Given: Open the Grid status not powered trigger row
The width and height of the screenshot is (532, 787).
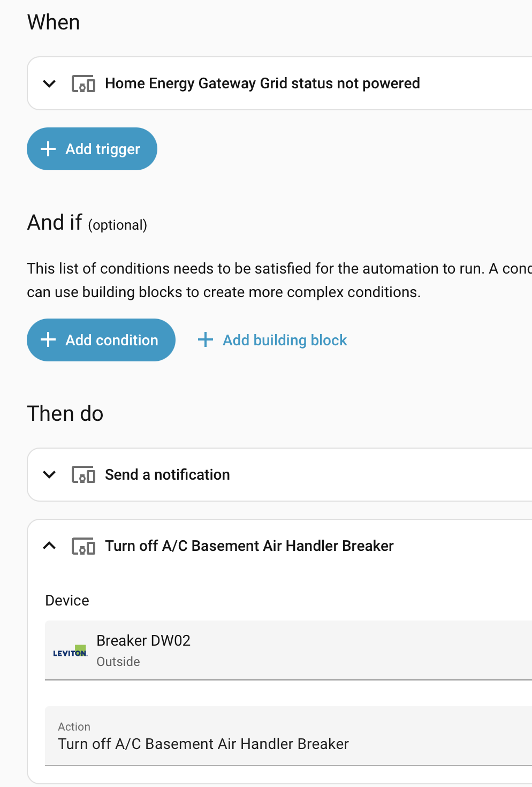Looking at the screenshot, I should point(262,84).
